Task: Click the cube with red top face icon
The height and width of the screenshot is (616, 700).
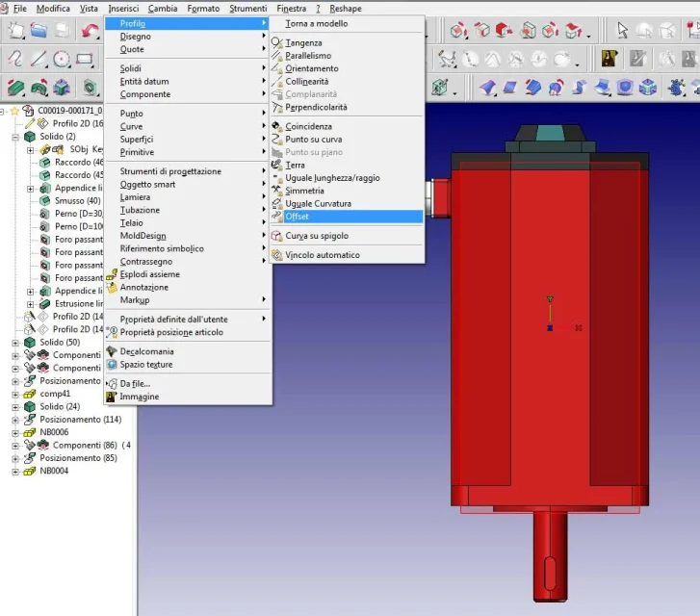Action: pyautogui.click(x=574, y=31)
